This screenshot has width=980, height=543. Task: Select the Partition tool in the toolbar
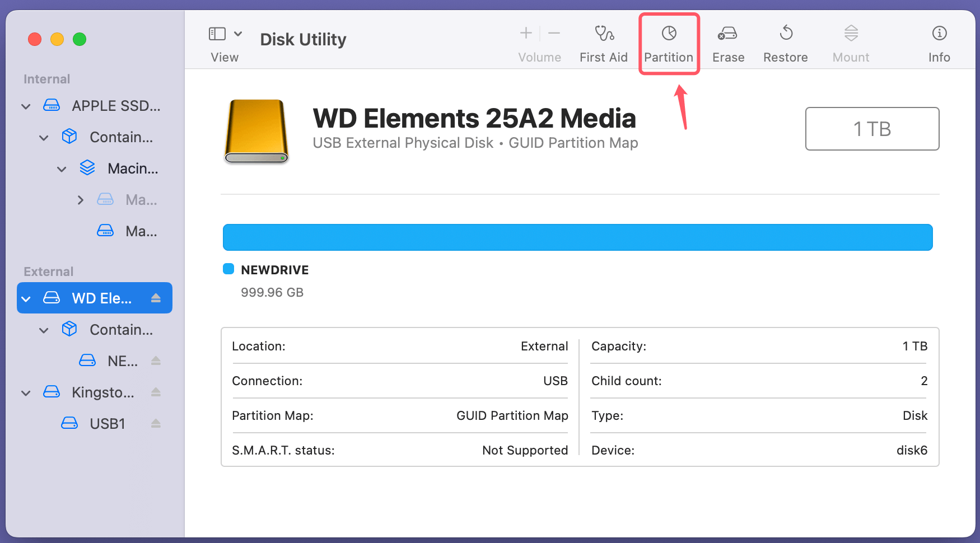coord(669,43)
